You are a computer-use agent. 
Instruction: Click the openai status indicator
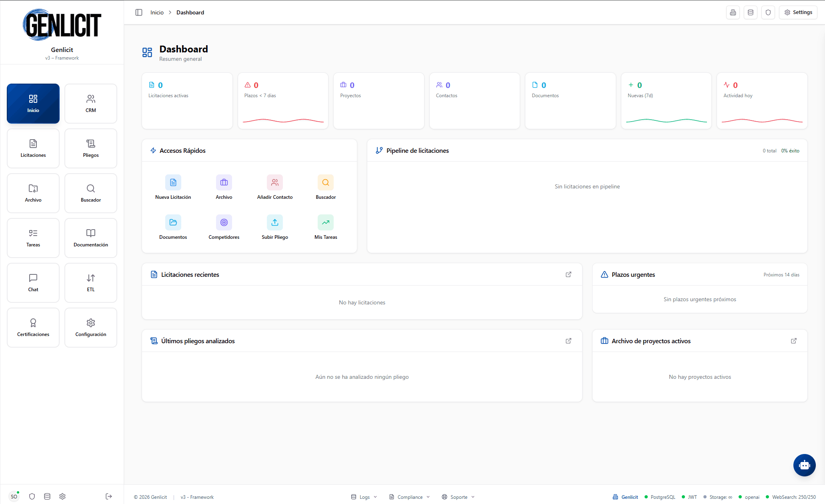pyautogui.click(x=749, y=497)
